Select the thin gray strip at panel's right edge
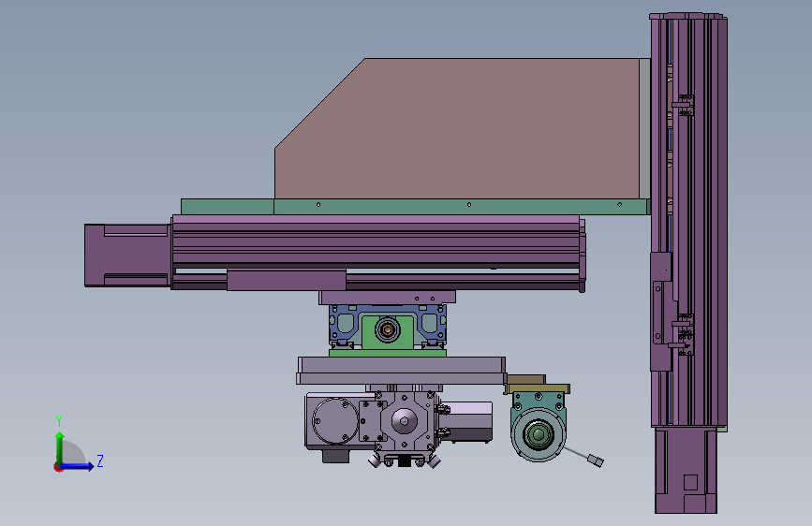The height and width of the screenshot is (526, 812). pos(644,128)
